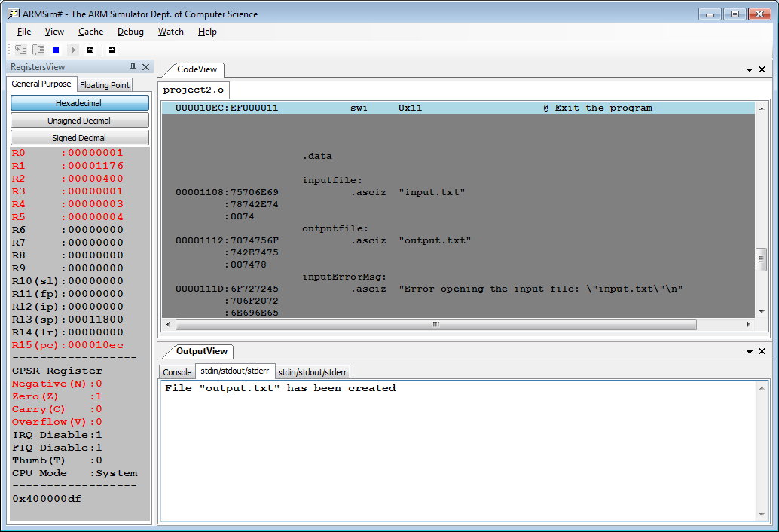Click the Restart program toolbar icon
Screen dimensions: 779x532
point(90,50)
